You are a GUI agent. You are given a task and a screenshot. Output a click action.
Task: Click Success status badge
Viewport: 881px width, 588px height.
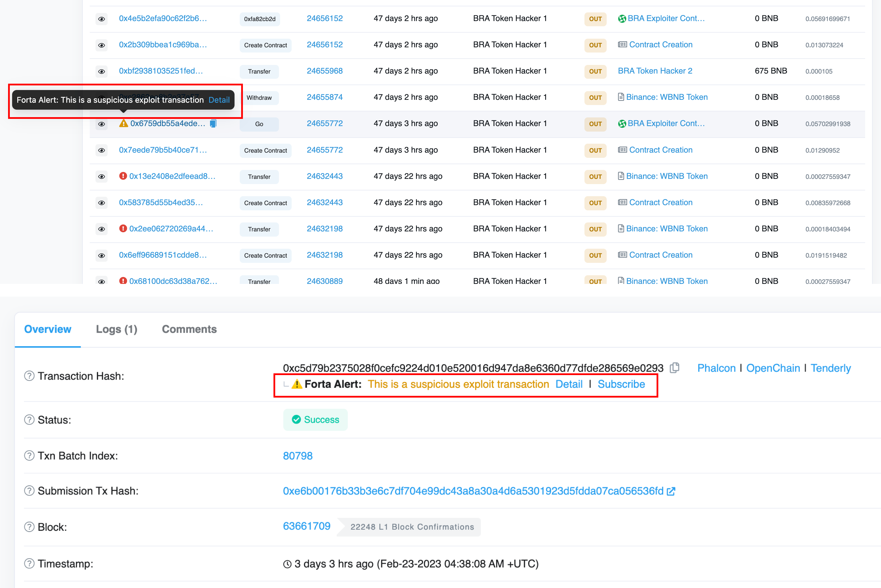coord(315,420)
